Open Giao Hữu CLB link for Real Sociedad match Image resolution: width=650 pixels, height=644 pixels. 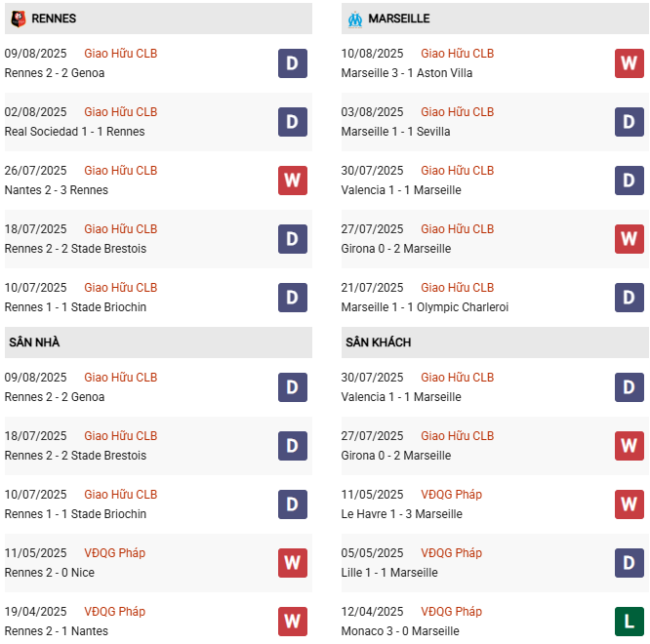pos(120,112)
